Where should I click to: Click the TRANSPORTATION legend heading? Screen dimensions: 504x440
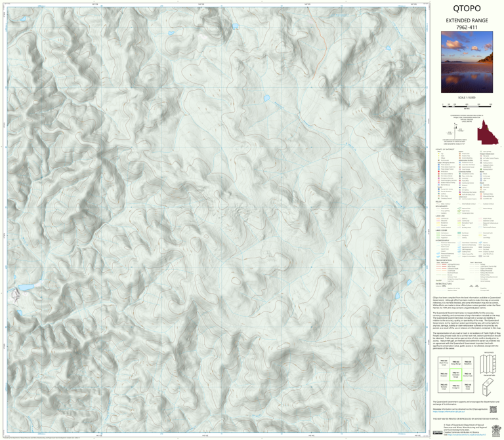point(444,260)
